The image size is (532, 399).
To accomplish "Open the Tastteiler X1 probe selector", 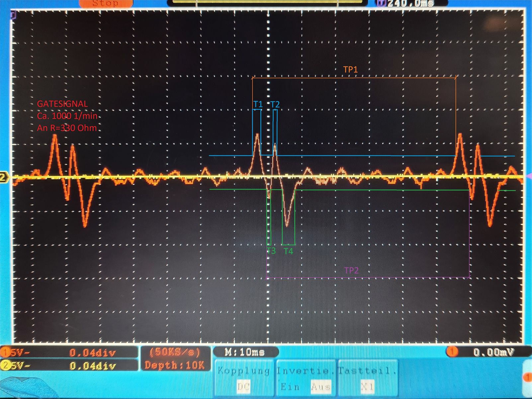I will click(x=367, y=387).
